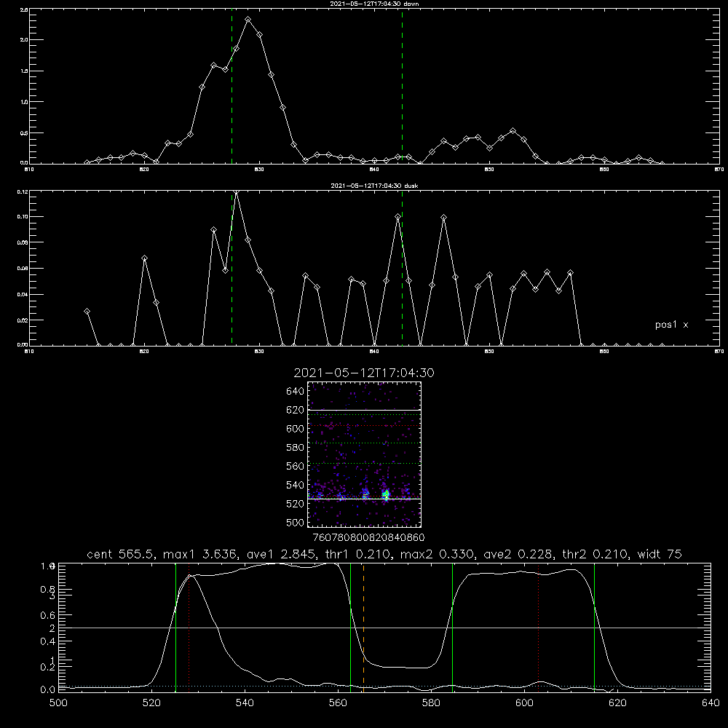
Task: Click the 'ave1 2.845' value in the bottom header
Action: [x=281, y=554]
